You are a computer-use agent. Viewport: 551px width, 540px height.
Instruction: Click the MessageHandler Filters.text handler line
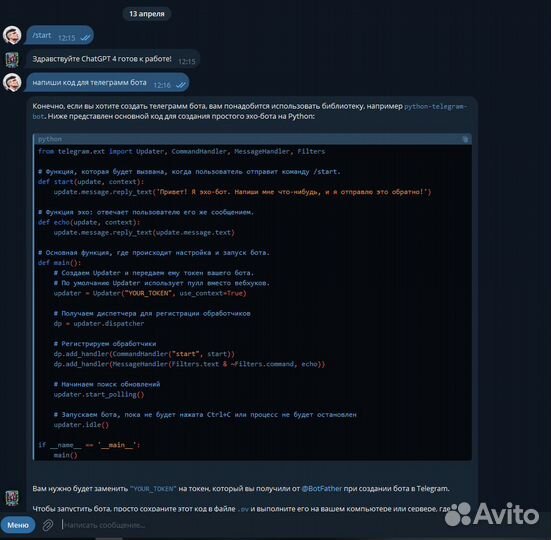189,364
